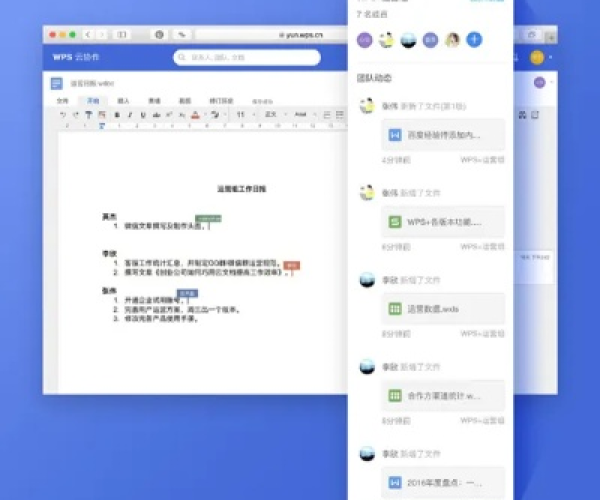Open the cartoon member avatar in members row
Image resolution: width=600 pixels, height=500 pixels.
point(386,40)
